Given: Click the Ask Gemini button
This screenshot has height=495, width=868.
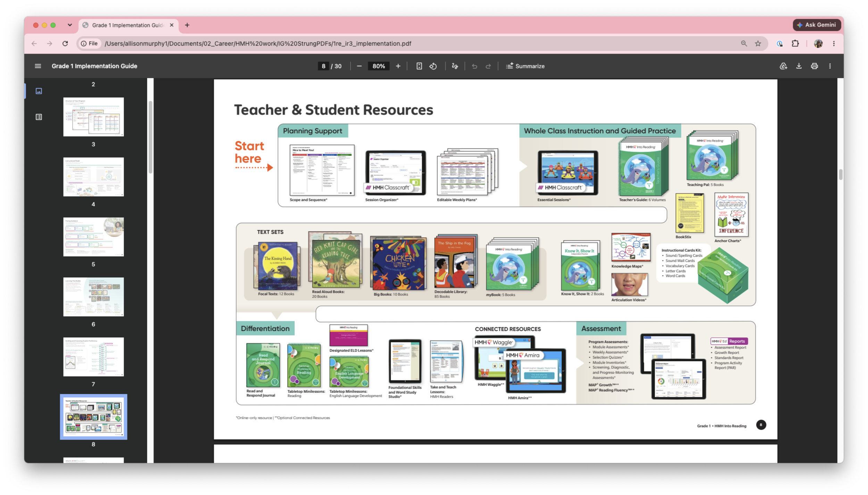Looking at the screenshot, I should (817, 25).
